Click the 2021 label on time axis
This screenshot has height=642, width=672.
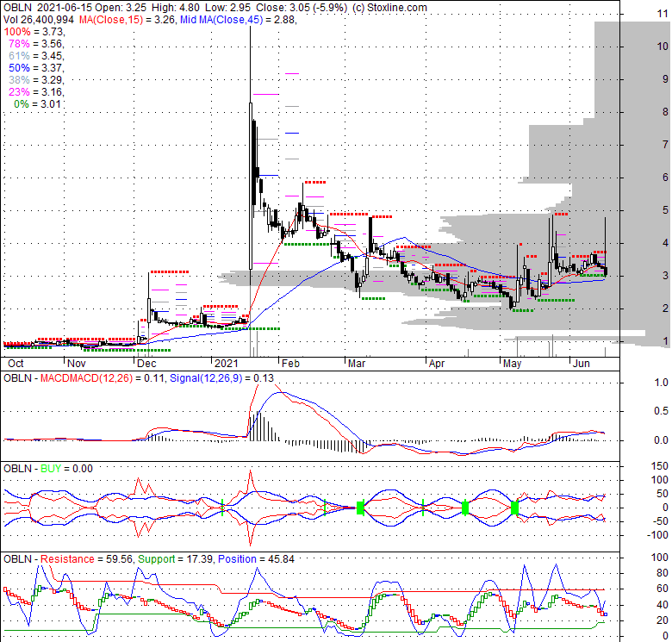tap(227, 364)
